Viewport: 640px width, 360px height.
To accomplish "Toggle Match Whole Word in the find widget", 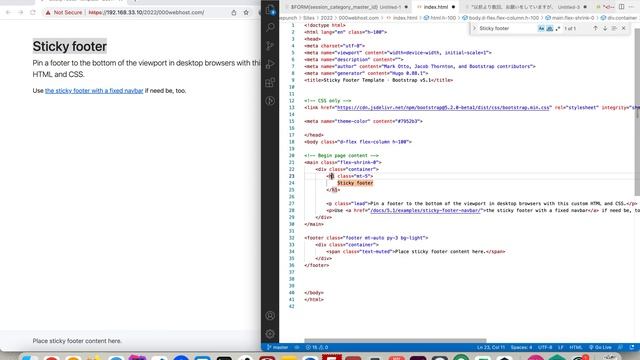I will point(549,29).
